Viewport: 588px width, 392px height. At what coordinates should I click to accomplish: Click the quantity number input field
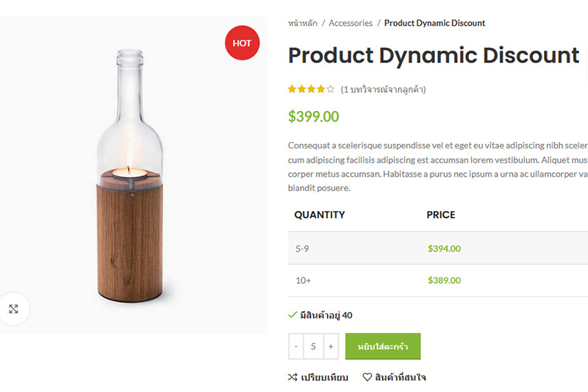point(314,346)
